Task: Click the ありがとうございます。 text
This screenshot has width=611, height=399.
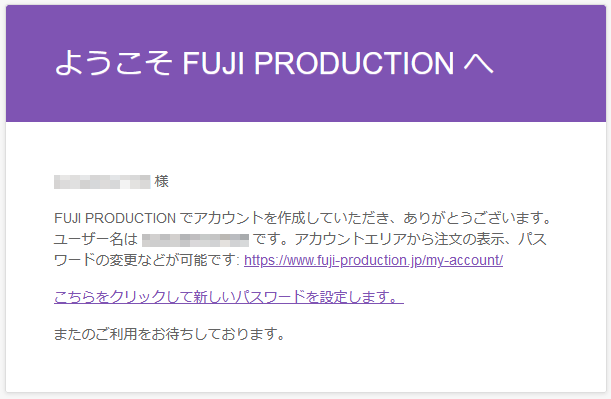Action: (477, 218)
